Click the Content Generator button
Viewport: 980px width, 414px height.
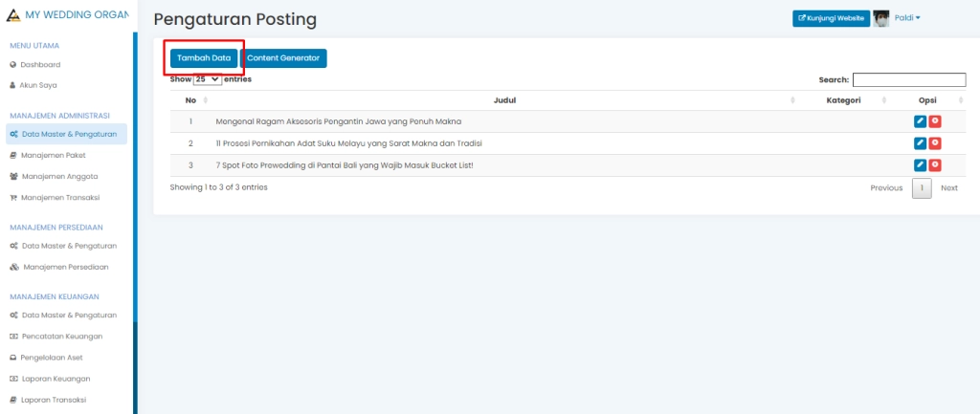[x=283, y=58]
